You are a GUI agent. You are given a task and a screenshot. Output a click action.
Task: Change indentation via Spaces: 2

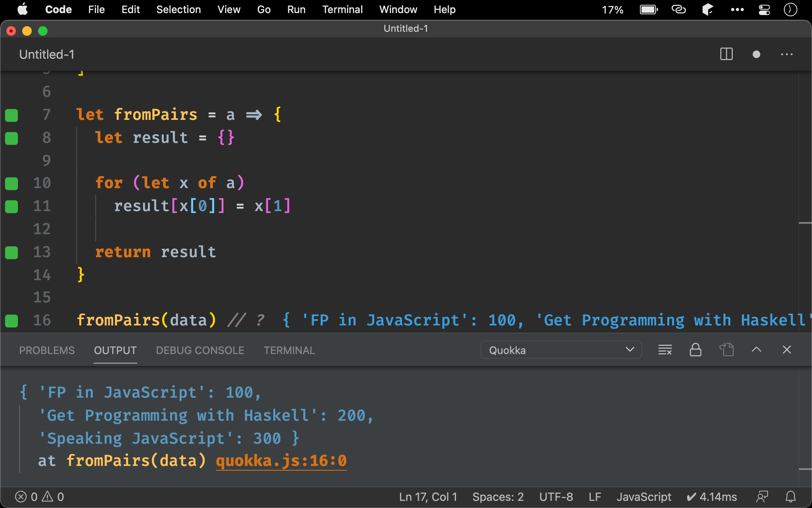coord(498,497)
